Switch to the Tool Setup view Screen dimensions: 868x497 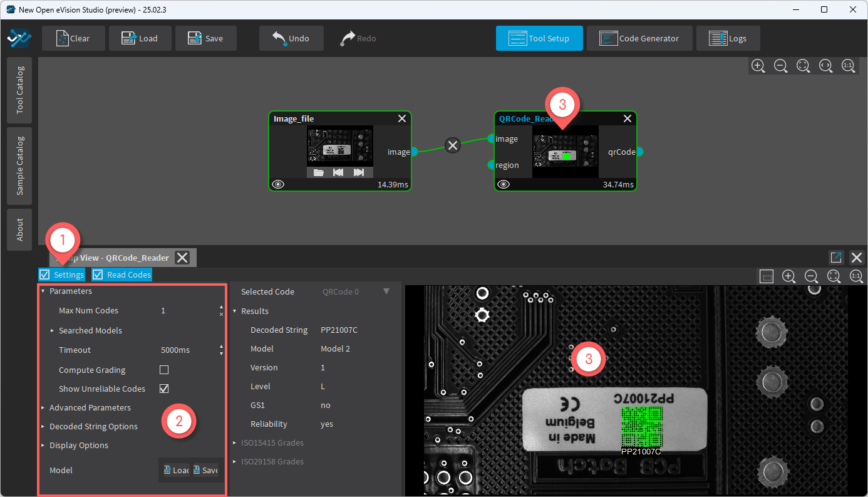(539, 38)
